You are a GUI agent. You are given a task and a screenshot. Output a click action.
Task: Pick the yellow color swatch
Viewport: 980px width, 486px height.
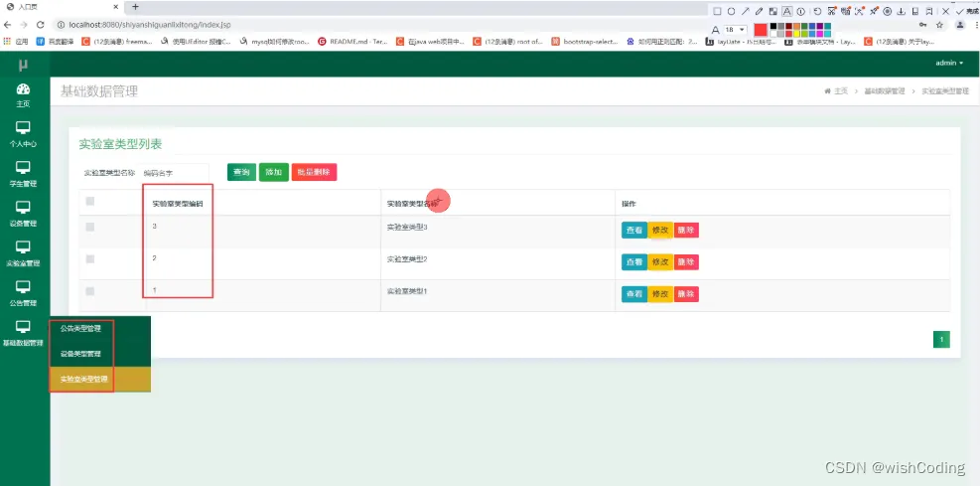click(797, 34)
